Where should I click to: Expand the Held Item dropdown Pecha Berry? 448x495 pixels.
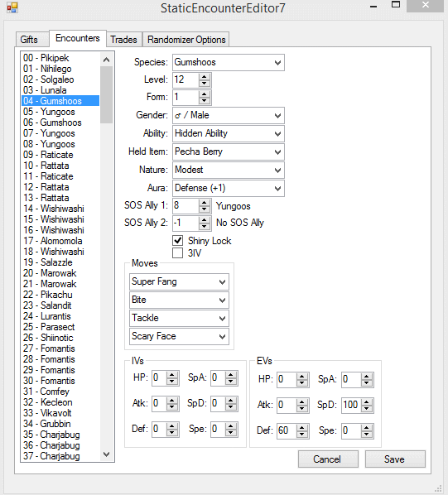coord(229,151)
